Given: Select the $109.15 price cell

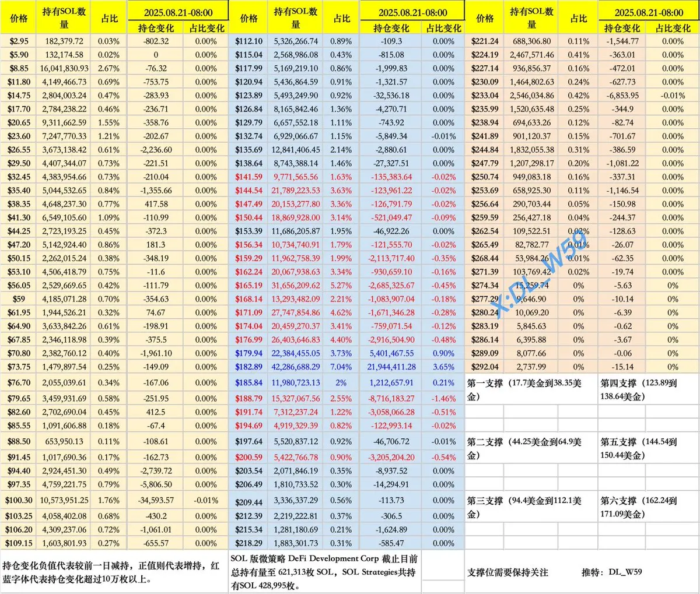Looking at the screenshot, I should point(19,543).
